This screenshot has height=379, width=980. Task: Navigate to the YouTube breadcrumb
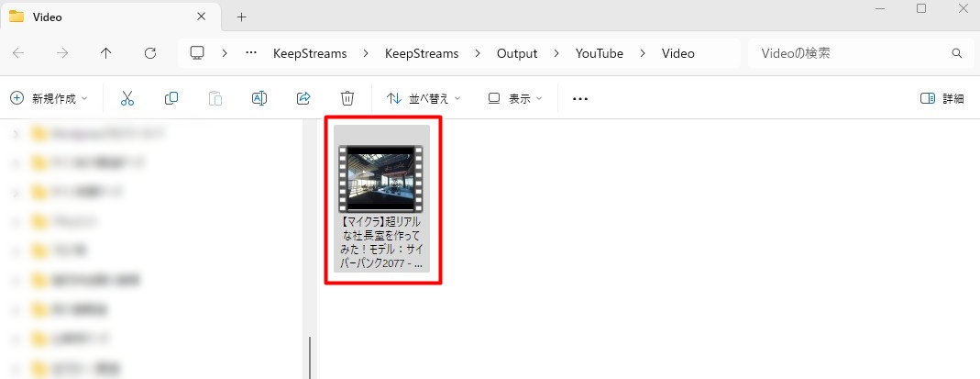pyautogui.click(x=600, y=54)
